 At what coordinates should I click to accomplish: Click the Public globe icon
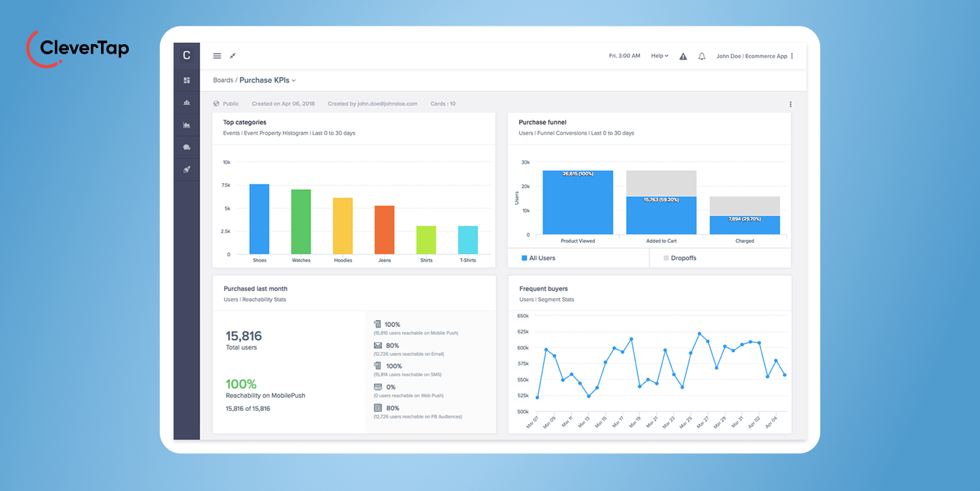[x=217, y=104]
